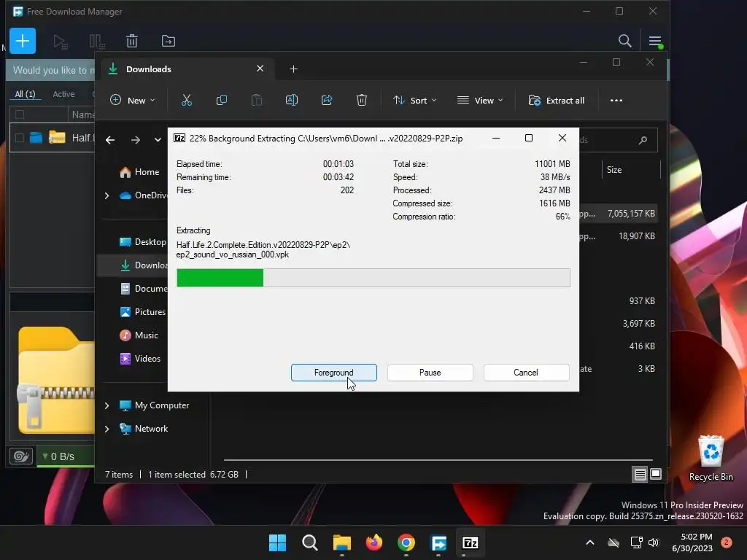Image resolution: width=747 pixels, height=560 pixels.
Task: Click the Paste icon in Explorer toolbar
Action: coord(256,100)
